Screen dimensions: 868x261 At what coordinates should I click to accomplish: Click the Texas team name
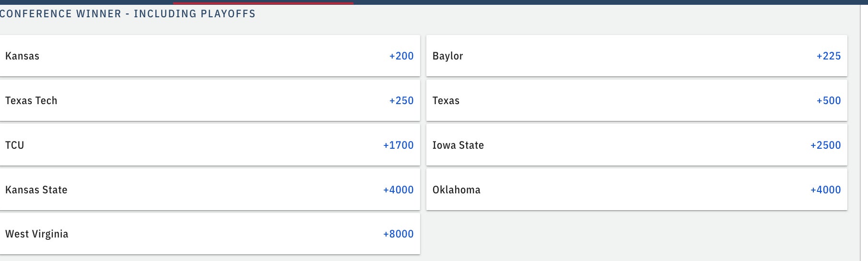(x=446, y=101)
